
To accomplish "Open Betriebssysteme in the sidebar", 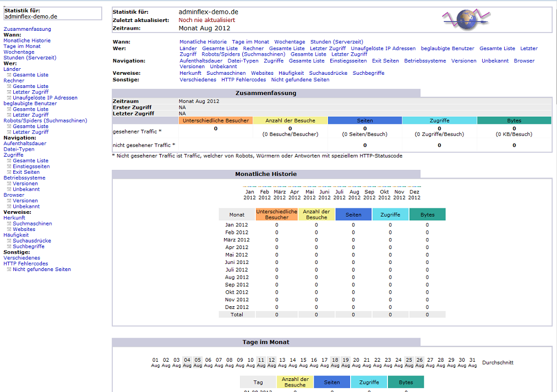I will tap(25, 178).
